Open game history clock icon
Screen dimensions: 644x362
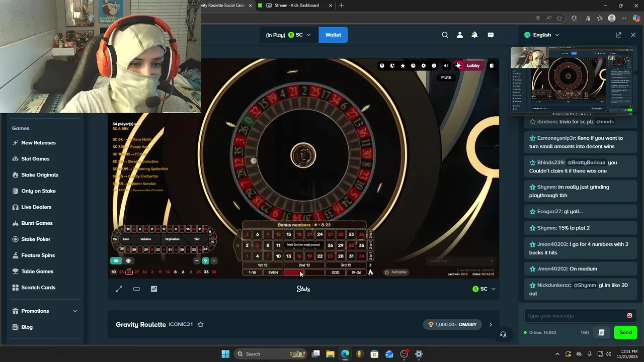[x=413, y=66]
